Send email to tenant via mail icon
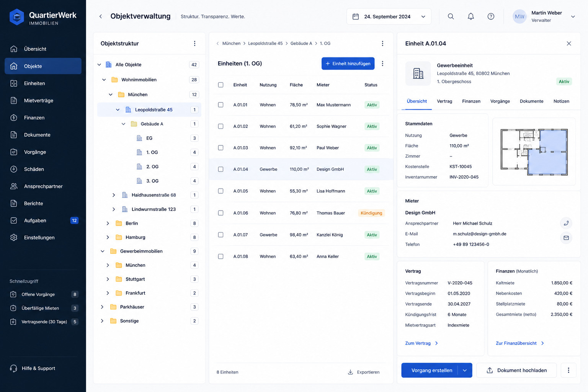The image size is (588, 392). [566, 238]
